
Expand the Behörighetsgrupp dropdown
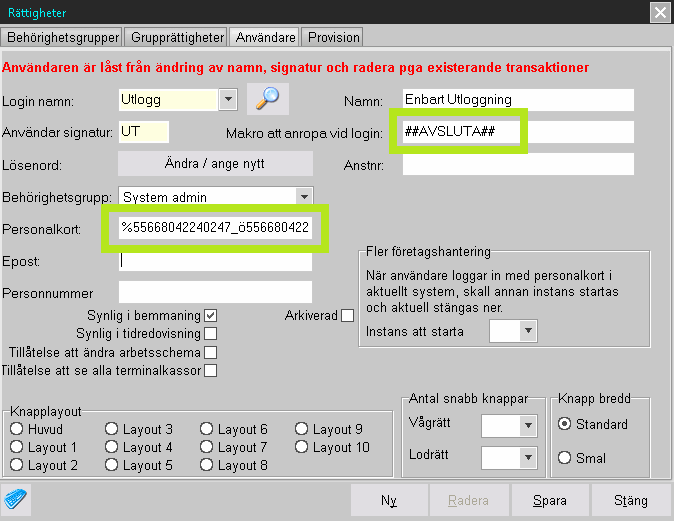coord(304,197)
